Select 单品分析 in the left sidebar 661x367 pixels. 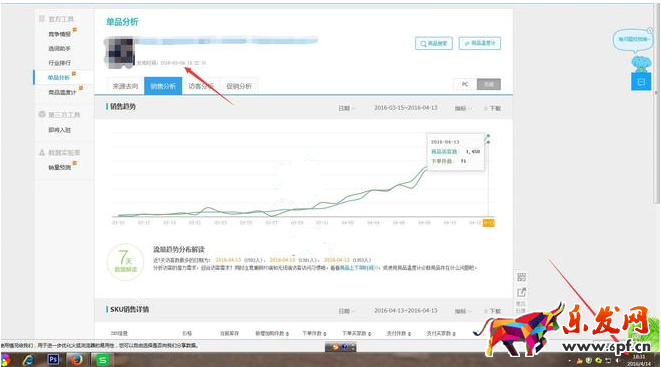(59, 78)
